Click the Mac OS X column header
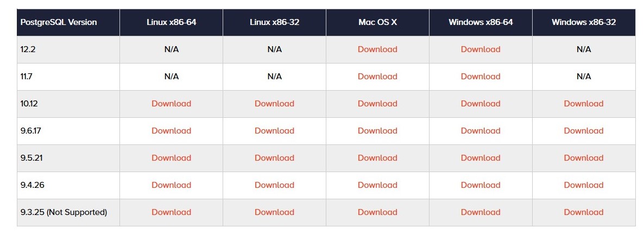The height and width of the screenshot is (234, 644). click(377, 22)
